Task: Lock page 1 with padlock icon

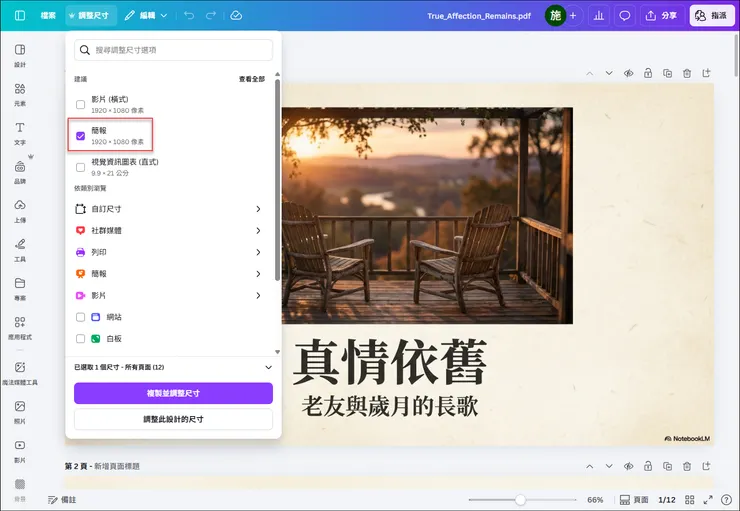Action: pos(648,73)
